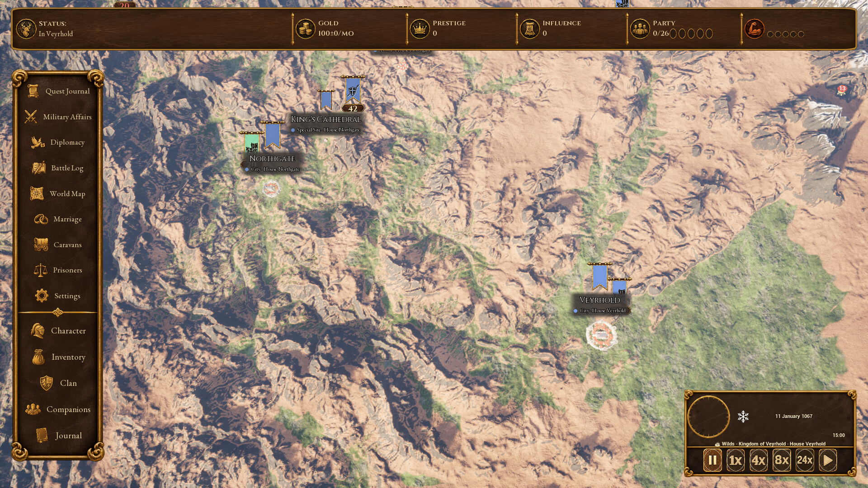Select the army banner showing 42
868x488 pixels.
click(353, 94)
